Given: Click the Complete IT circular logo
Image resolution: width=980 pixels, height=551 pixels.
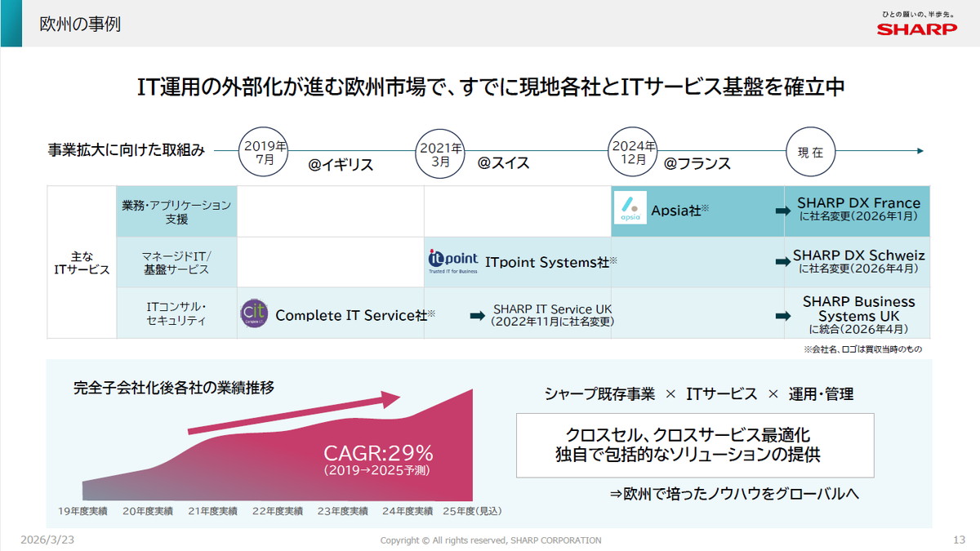Looking at the screenshot, I should pyautogui.click(x=254, y=313).
